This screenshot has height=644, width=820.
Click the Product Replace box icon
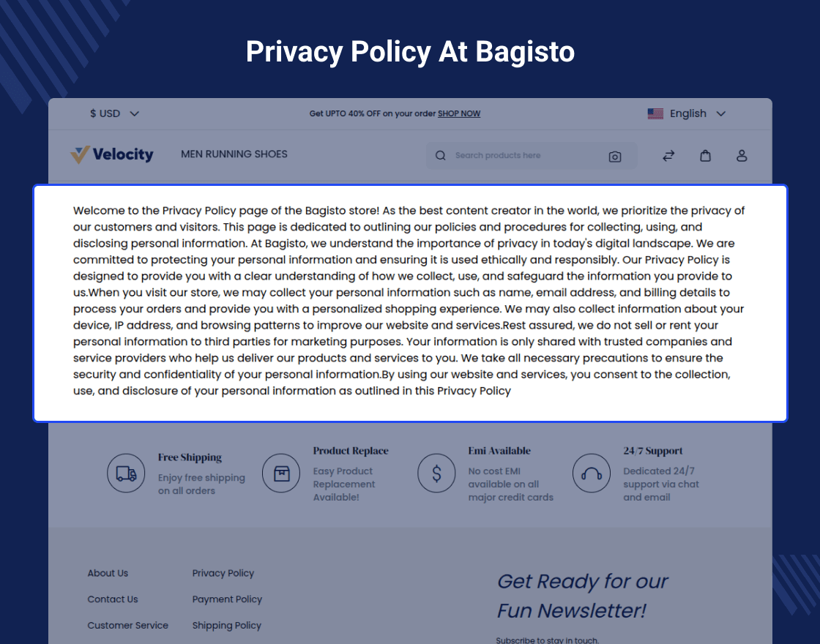(281, 473)
